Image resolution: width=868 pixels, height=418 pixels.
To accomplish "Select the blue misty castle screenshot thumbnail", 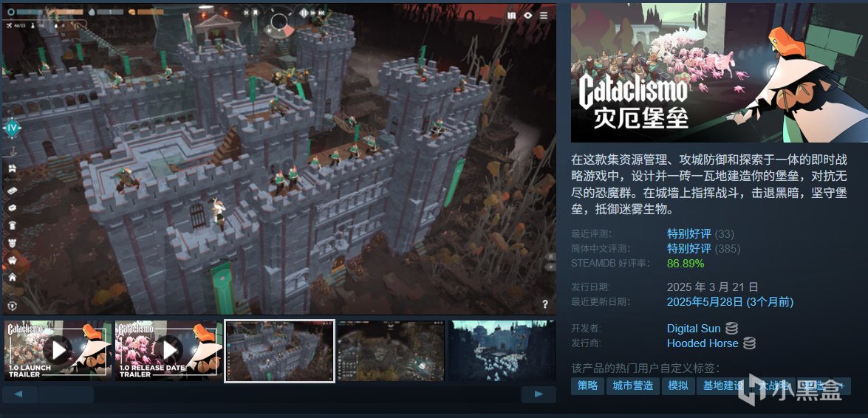I will (502, 351).
